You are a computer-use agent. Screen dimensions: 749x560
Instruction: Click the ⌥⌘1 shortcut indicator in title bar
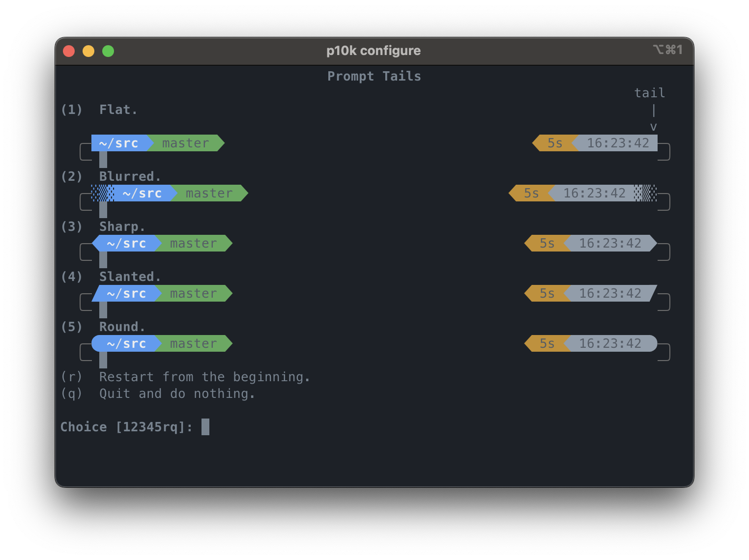point(668,50)
